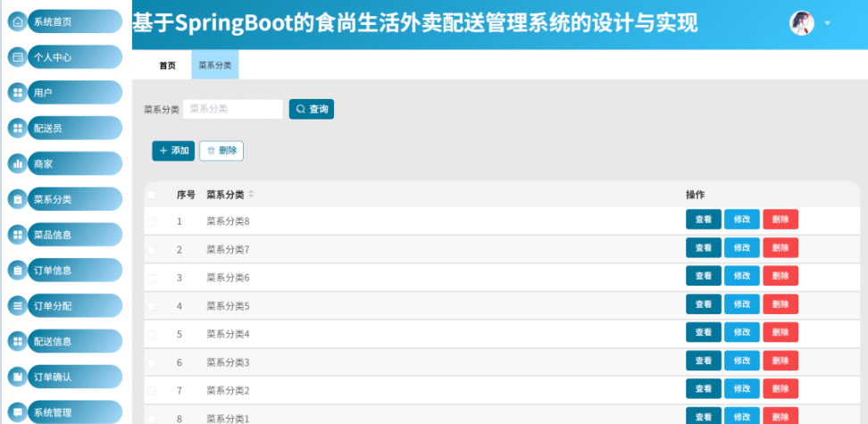Click the grid icon beside 菜品信息

(x=18, y=235)
